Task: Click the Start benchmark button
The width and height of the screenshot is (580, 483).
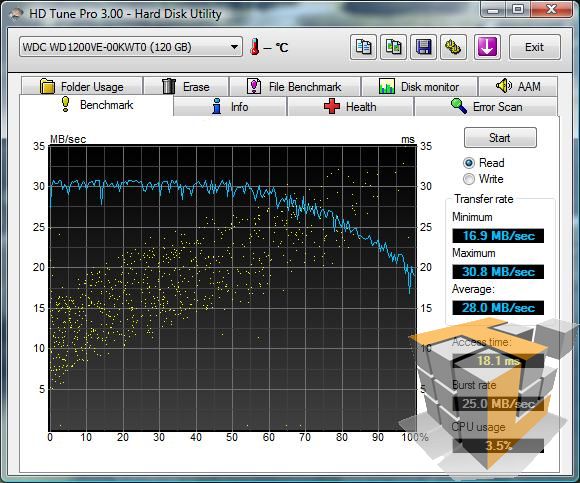Action: [x=500, y=138]
